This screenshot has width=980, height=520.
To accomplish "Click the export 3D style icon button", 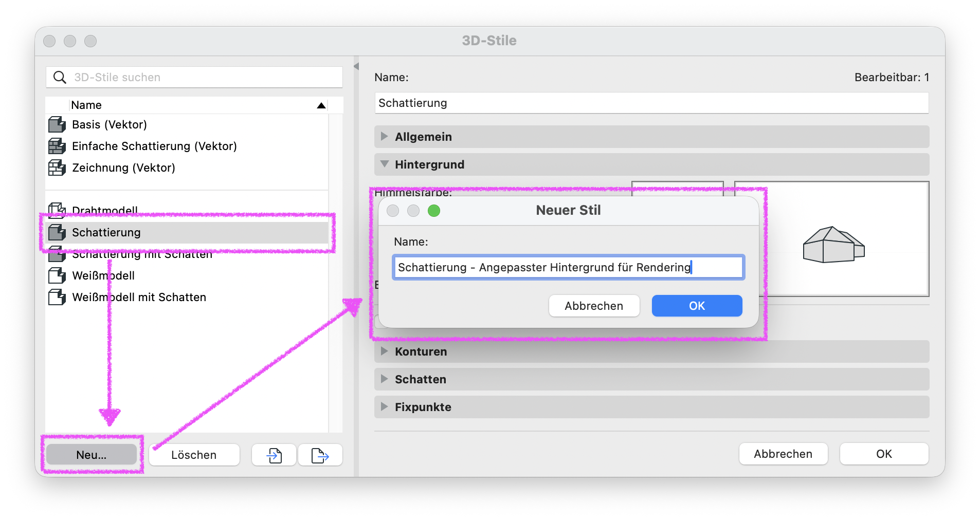I will click(320, 455).
